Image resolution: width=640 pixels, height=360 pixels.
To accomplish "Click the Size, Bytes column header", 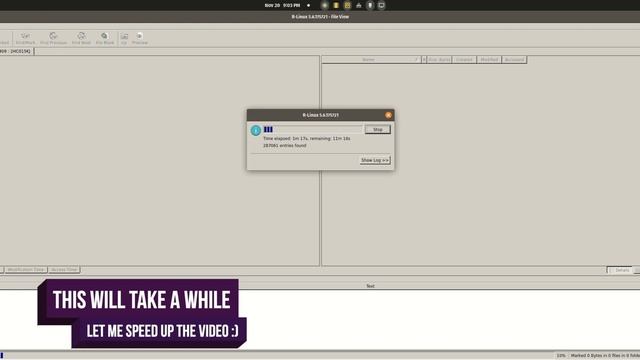I will pyautogui.click(x=439, y=60).
